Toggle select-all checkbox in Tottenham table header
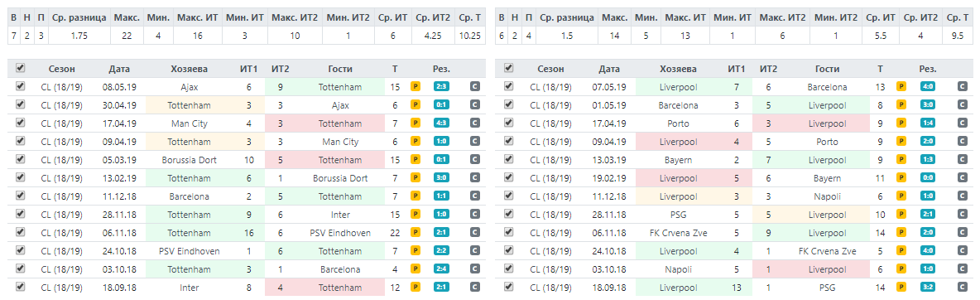This screenshot has width=980, height=300. point(21,68)
